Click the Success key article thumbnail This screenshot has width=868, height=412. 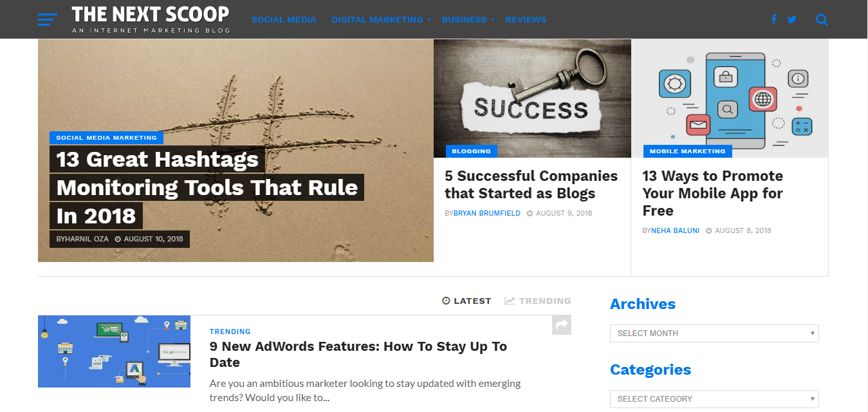pos(532,98)
